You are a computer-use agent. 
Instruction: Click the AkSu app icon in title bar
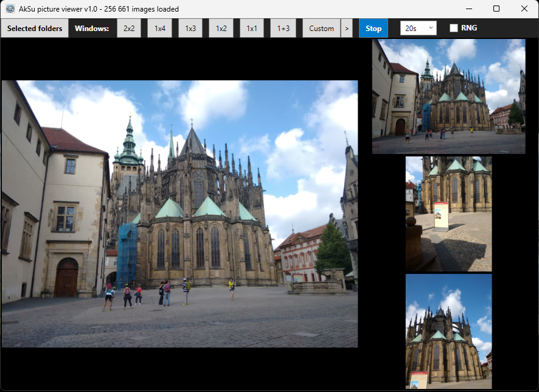pos(10,9)
